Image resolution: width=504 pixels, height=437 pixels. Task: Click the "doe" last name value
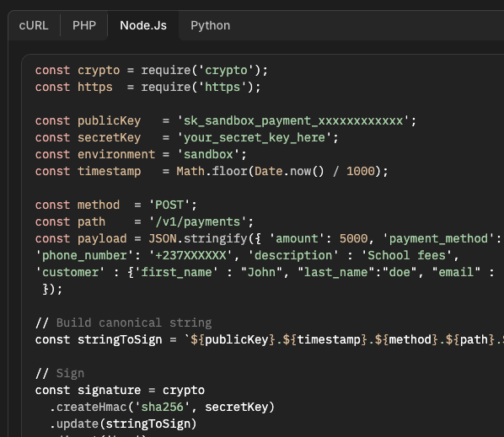click(399, 272)
